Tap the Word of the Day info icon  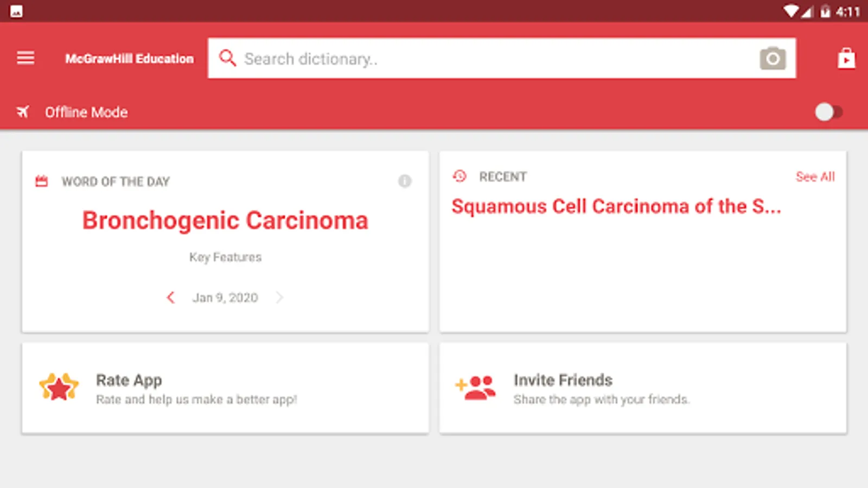click(405, 181)
